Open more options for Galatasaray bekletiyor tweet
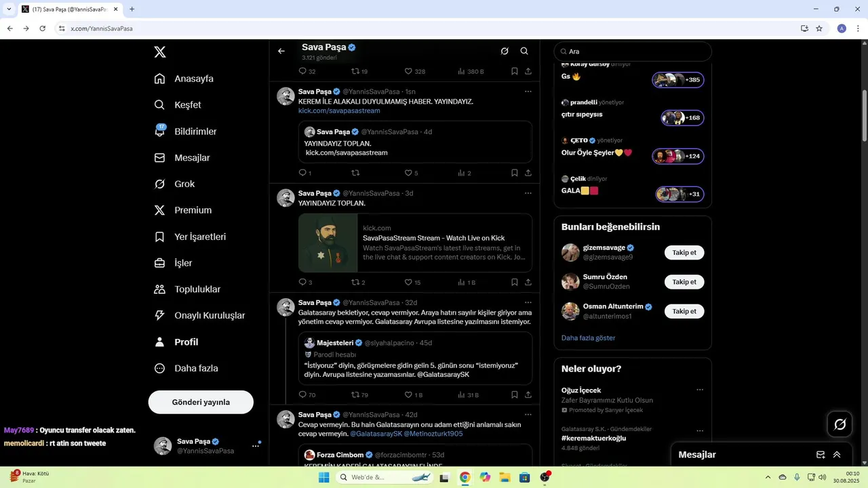868x488 pixels. tap(528, 302)
